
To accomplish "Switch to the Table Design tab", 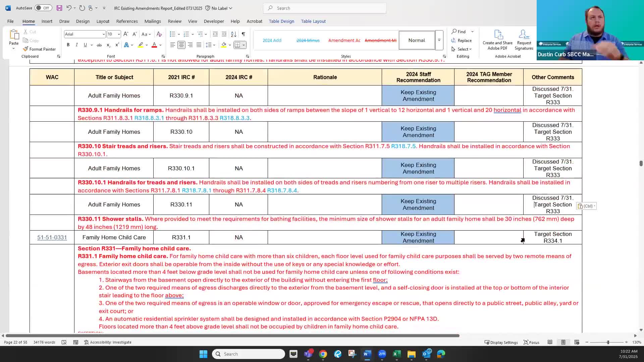I will pyautogui.click(x=281, y=21).
